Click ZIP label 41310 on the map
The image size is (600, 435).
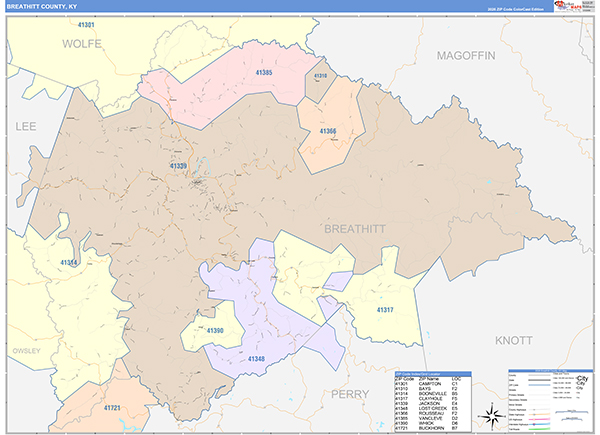pos(321,76)
